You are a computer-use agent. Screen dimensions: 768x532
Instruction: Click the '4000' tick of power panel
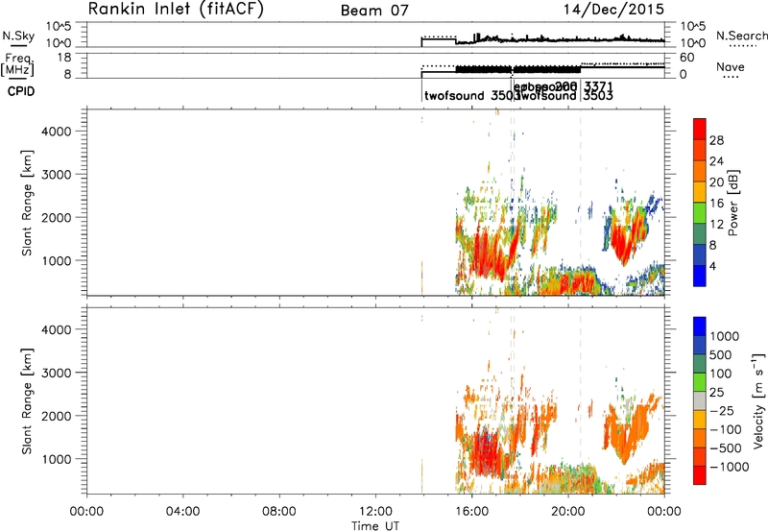pyautogui.click(x=57, y=132)
